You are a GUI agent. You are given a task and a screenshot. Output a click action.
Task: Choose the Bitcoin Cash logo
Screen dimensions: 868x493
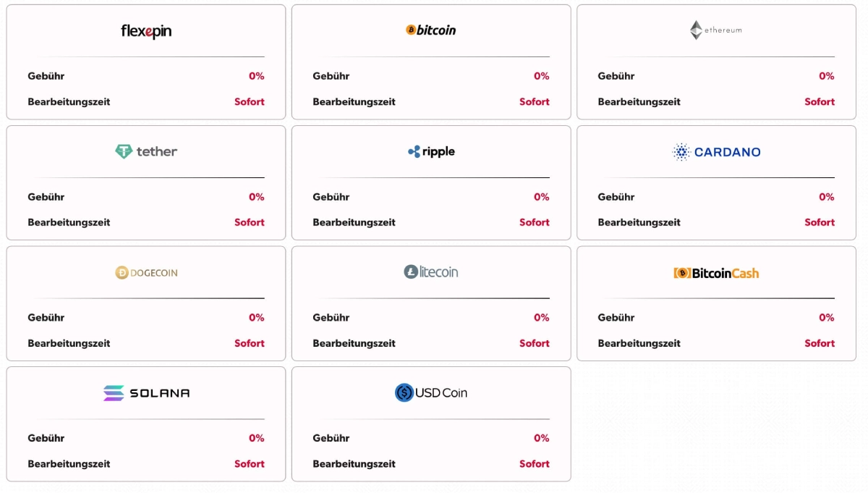(x=716, y=273)
